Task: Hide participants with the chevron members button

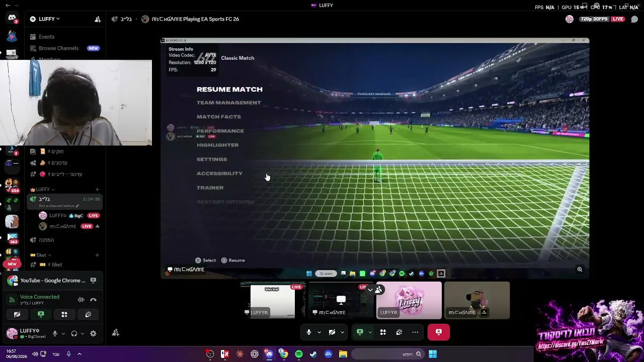Action: click(x=374, y=290)
